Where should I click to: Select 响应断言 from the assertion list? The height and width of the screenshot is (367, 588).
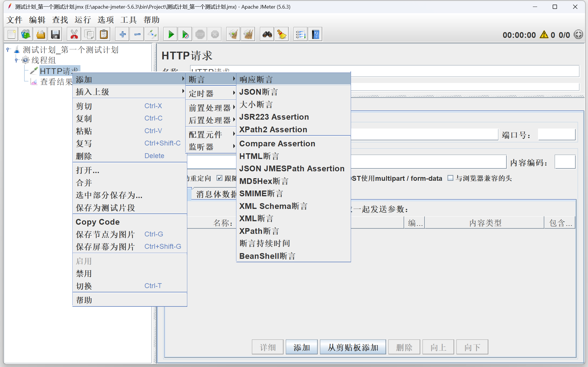(294, 79)
